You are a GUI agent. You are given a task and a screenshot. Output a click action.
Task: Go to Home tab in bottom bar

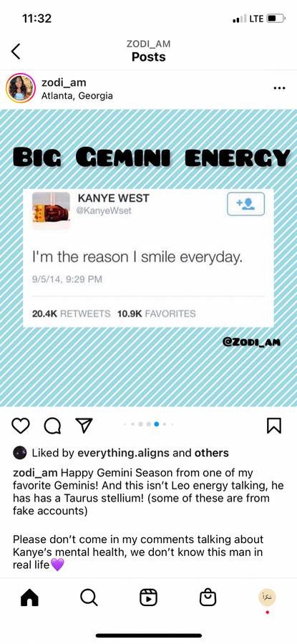(x=29, y=597)
